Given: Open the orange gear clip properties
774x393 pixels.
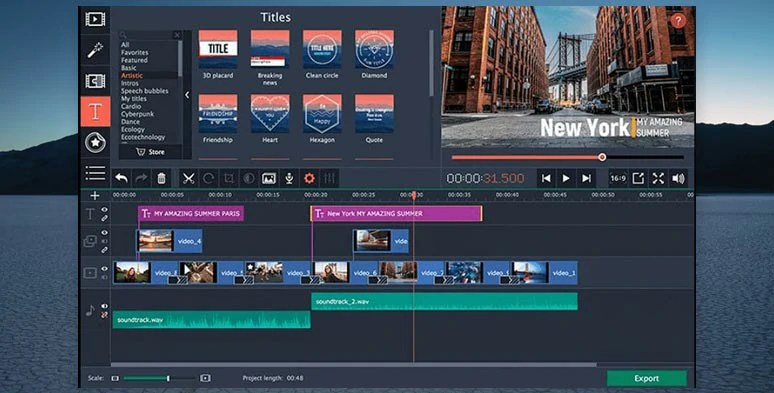Looking at the screenshot, I should (310, 178).
